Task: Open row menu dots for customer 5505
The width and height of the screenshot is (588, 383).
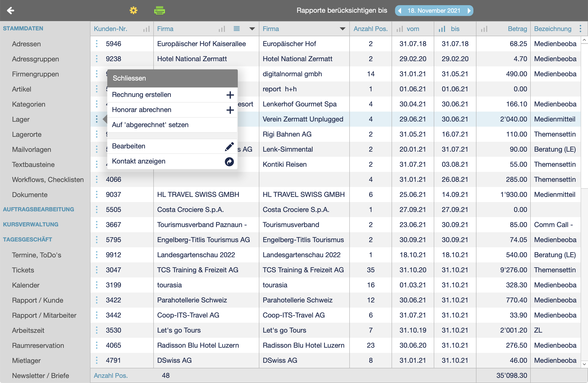Action: coord(96,210)
